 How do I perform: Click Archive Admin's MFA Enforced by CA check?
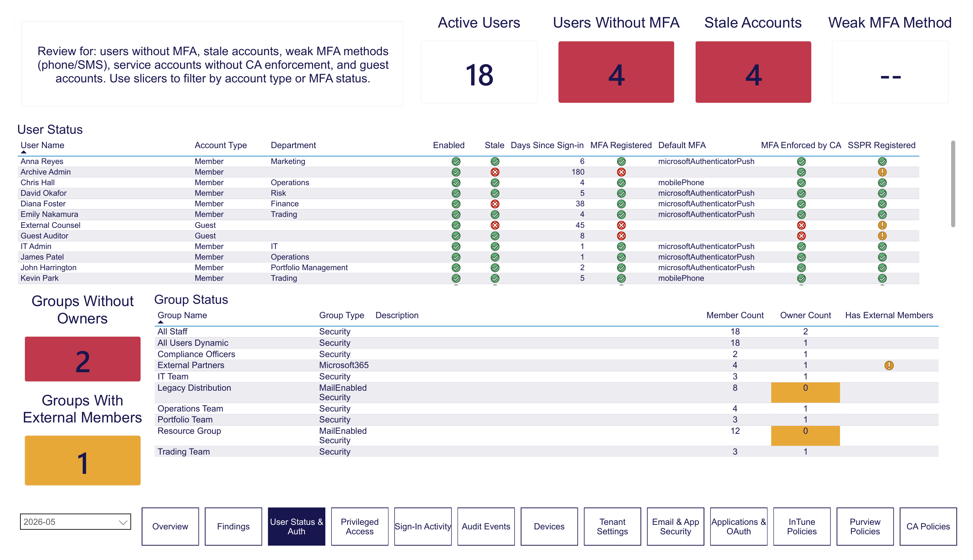coord(801,172)
